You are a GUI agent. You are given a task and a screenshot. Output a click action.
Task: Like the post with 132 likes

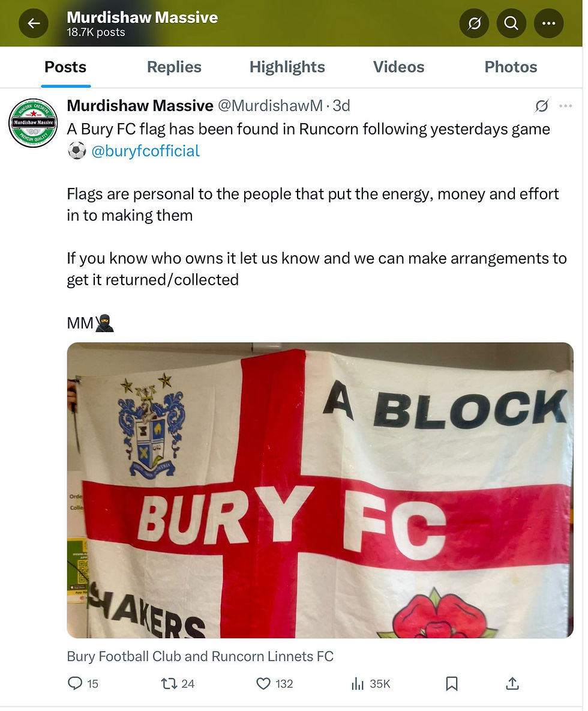275,683
